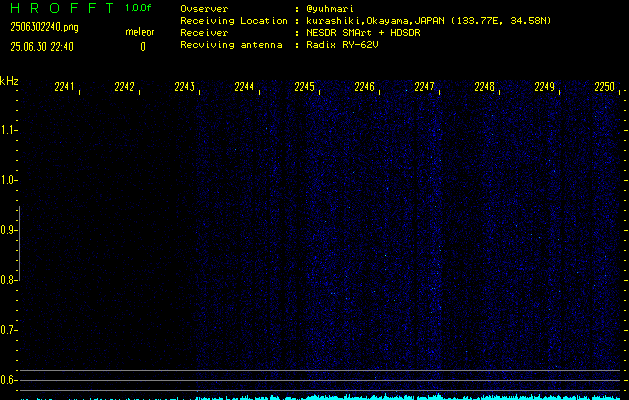The image size is (629, 400).
Task: Click the Ovserver label
Action: coord(204,9)
